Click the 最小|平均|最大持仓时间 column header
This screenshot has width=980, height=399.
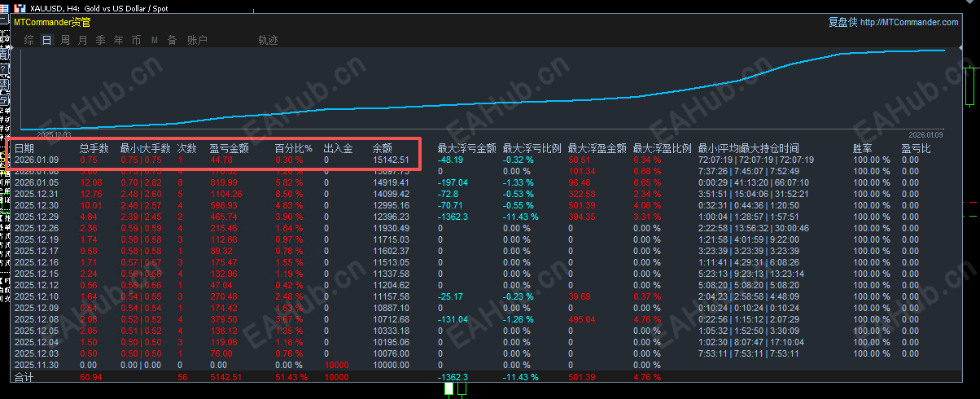[748, 149]
